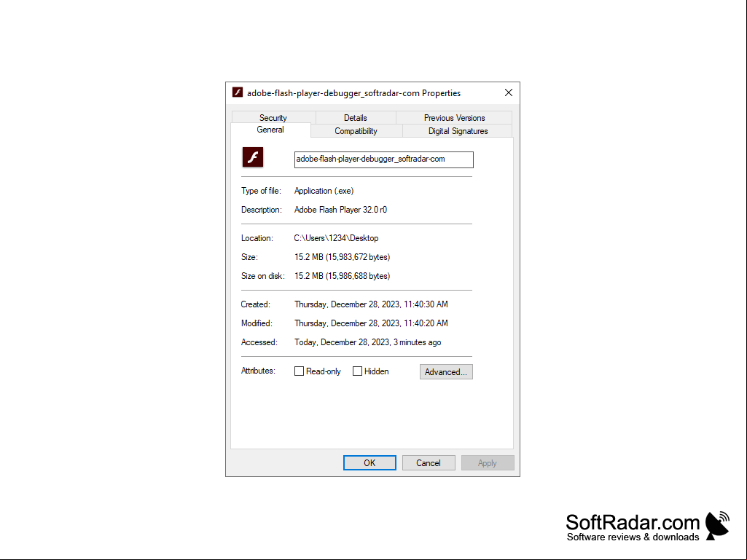This screenshot has width=747, height=560.
Task: Focus the file name text field
Action: 383,159
